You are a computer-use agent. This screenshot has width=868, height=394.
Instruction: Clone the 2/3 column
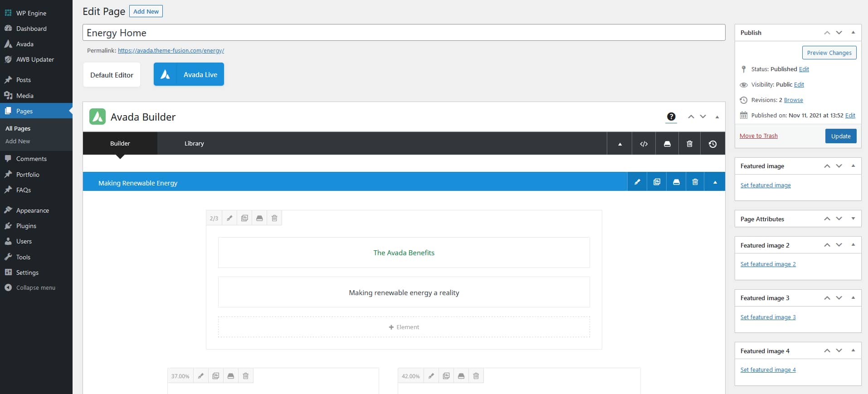coord(244,218)
